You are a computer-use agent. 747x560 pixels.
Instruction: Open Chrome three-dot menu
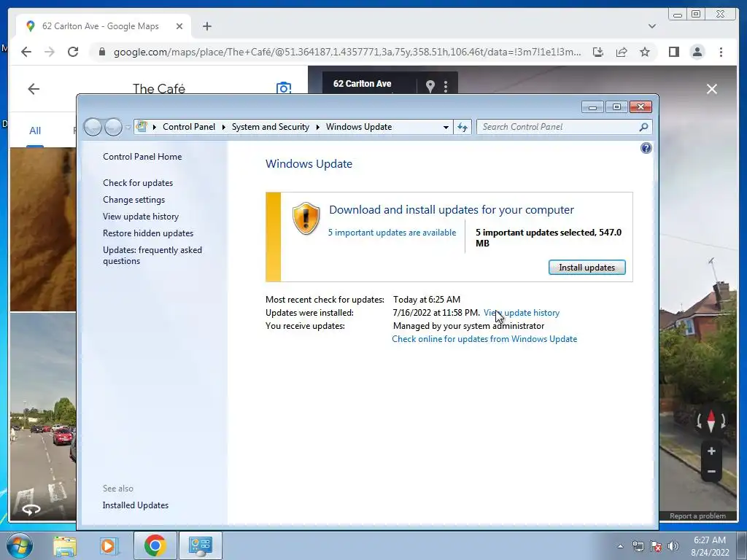tap(721, 52)
